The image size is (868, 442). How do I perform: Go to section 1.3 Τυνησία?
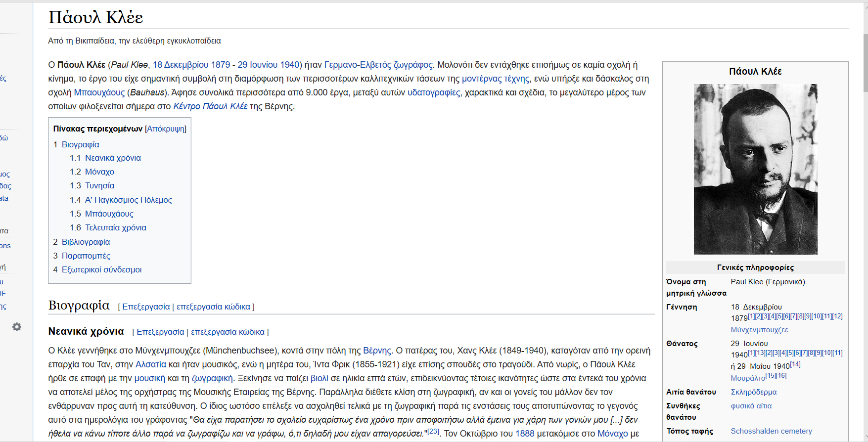(99, 185)
